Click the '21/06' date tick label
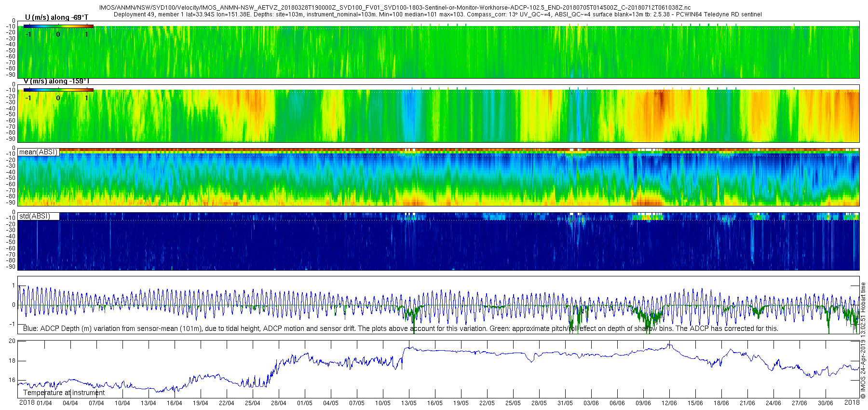 [x=747, y=403]
